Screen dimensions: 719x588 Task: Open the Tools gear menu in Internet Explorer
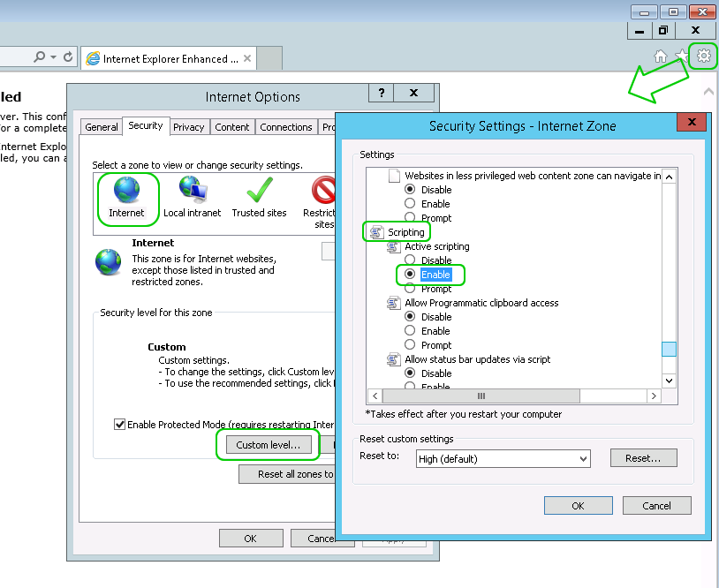(x=703, y=56)
